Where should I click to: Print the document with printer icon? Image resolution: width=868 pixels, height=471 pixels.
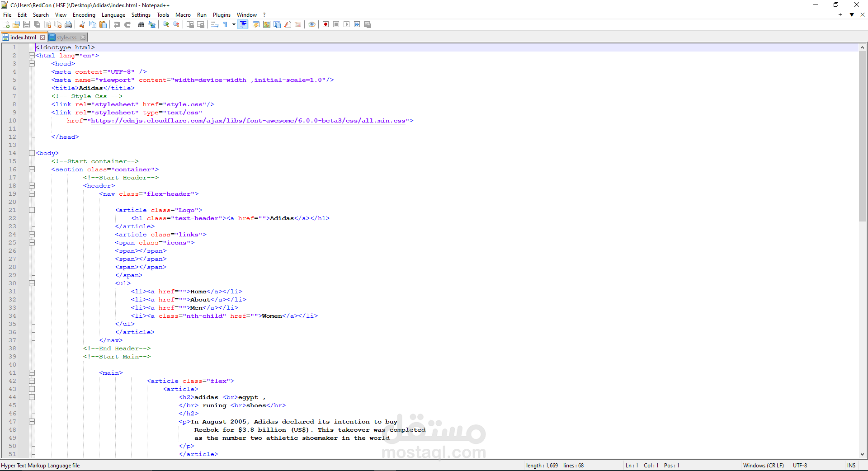[x=68, y=24]
